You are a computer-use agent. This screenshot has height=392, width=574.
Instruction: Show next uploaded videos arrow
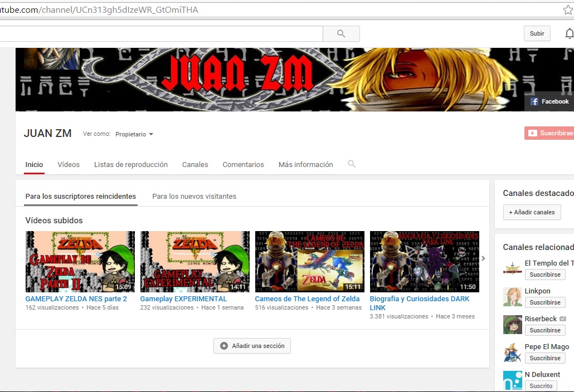(484, 258)
